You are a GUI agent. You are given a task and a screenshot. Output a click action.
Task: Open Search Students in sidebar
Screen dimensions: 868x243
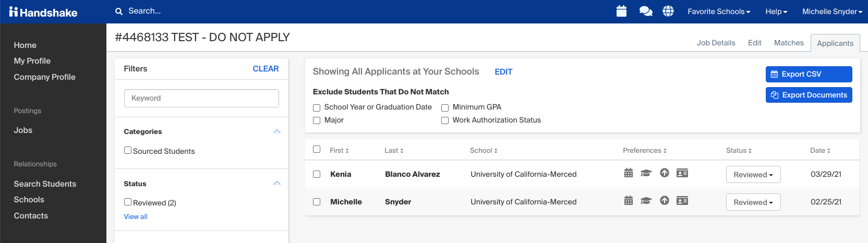(x=45, y=184)
